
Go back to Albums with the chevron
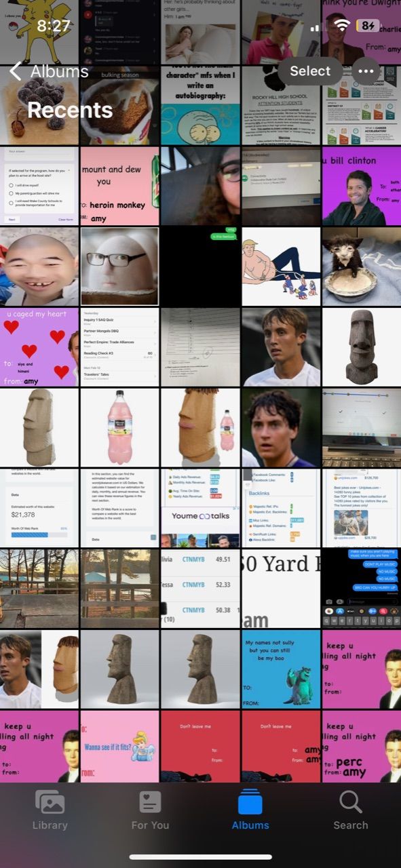click(x=50, y=71)
